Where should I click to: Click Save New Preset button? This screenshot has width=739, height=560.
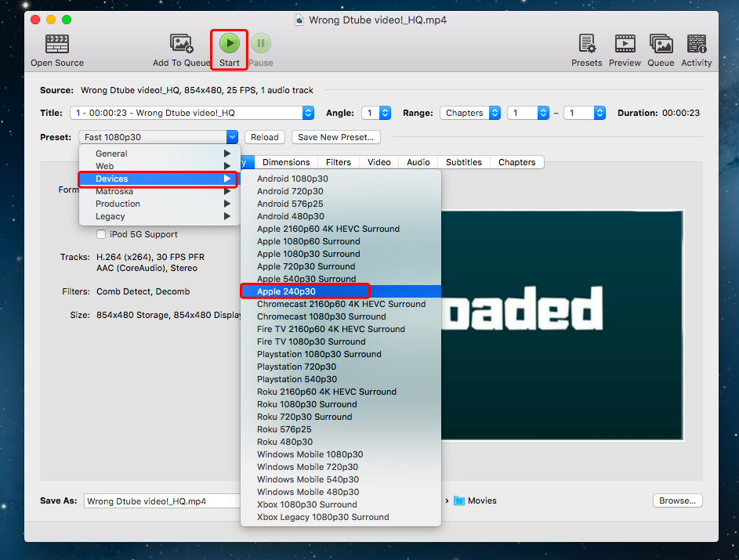[335, 137]
